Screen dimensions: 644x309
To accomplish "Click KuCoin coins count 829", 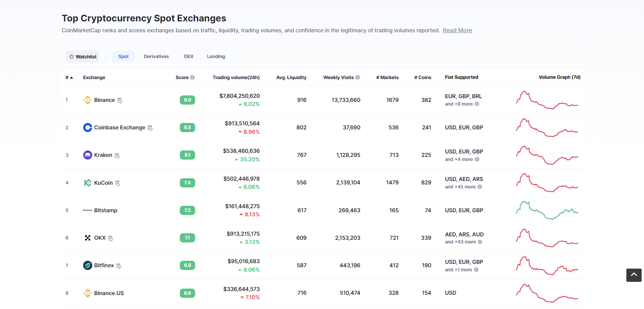I will coord(426,182).
